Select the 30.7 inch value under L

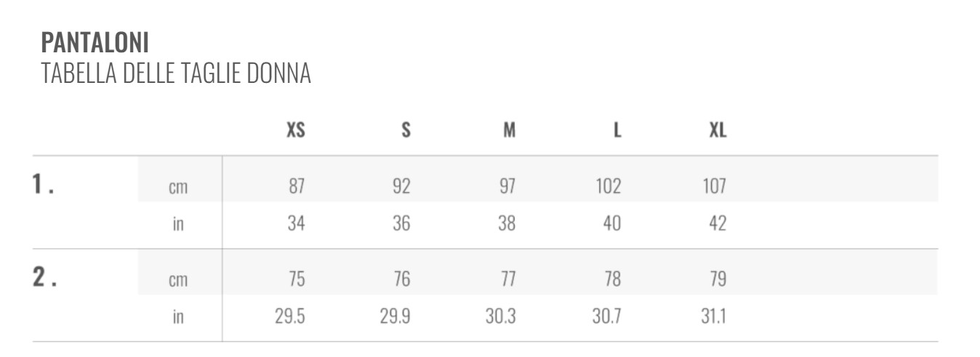coord(606,317)
